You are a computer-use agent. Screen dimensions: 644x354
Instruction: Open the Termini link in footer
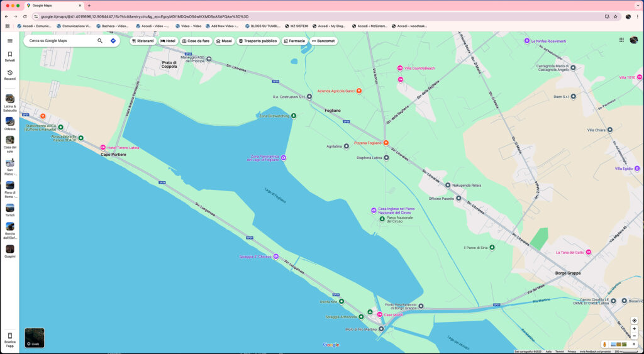[559, 351]
